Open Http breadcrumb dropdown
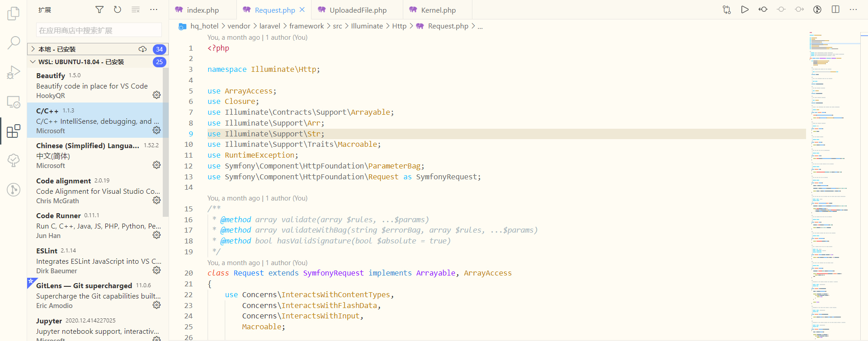 (399, 26)
